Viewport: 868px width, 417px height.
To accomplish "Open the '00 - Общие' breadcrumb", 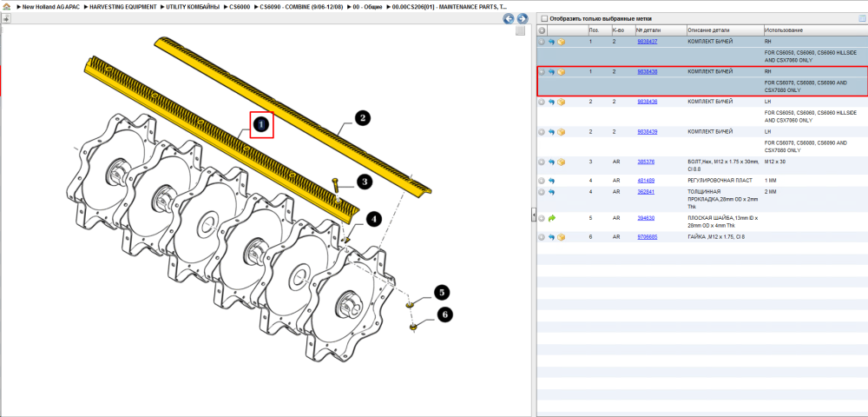I will [367, 7].
